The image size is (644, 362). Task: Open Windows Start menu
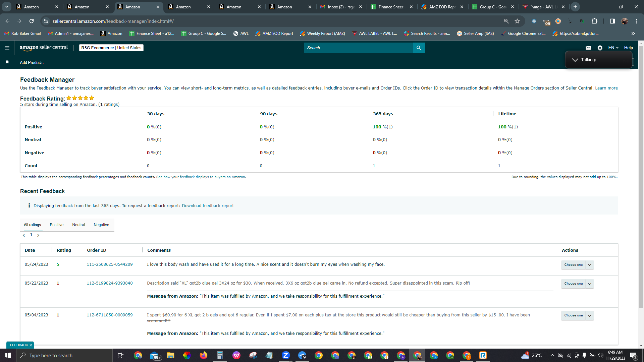tap(8, 355)
